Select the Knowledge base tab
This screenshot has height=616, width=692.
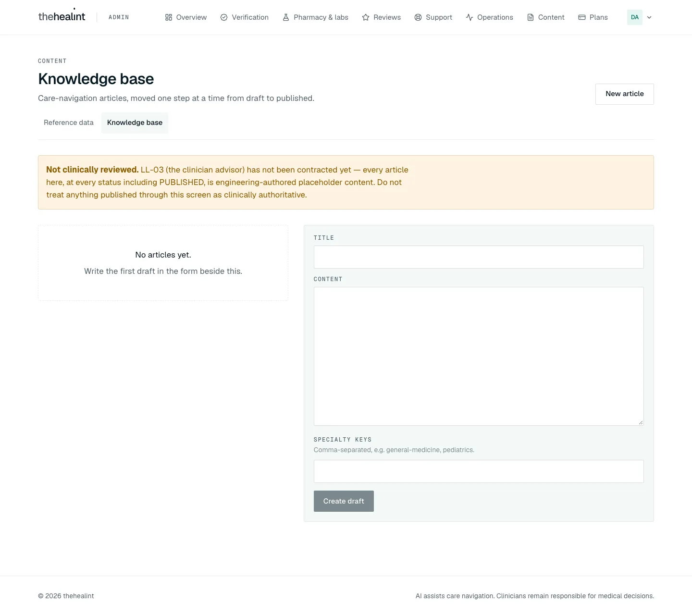pos(135,123)
